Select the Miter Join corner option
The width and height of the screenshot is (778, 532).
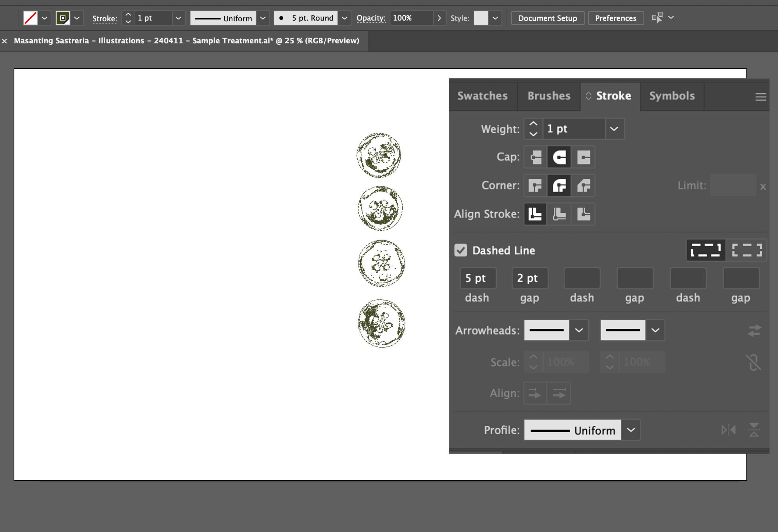point(535,186)
